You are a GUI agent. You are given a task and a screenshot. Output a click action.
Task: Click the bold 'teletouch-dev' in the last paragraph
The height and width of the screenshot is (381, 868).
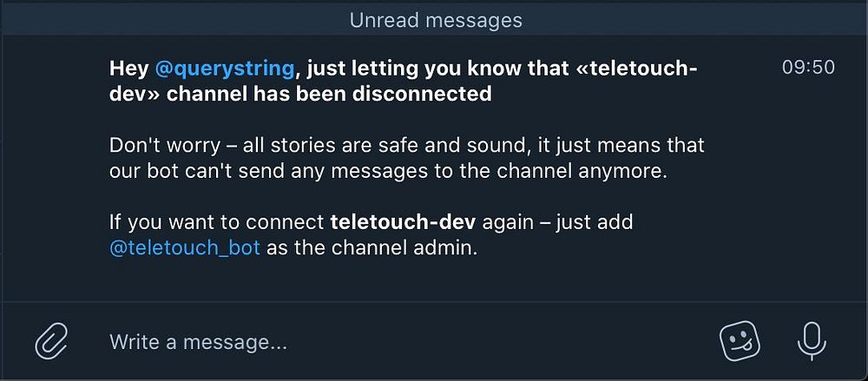pyautogui.click(x=404, y=222)
